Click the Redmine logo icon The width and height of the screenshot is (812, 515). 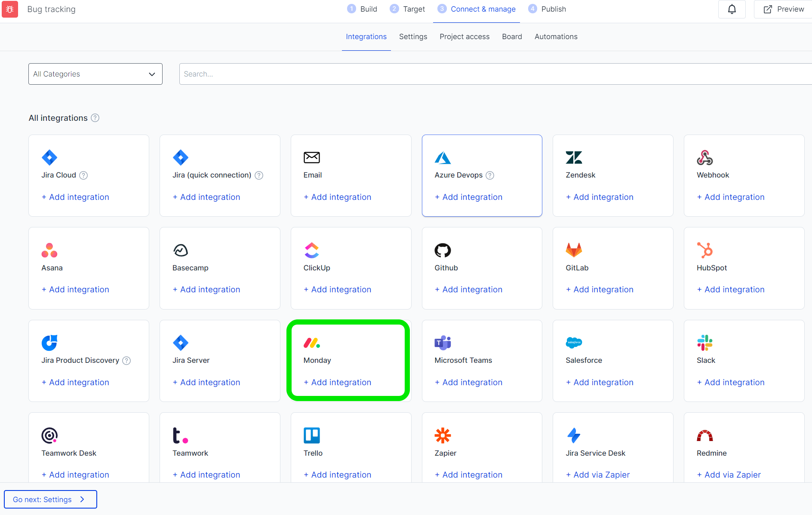[x=705, y=436]
